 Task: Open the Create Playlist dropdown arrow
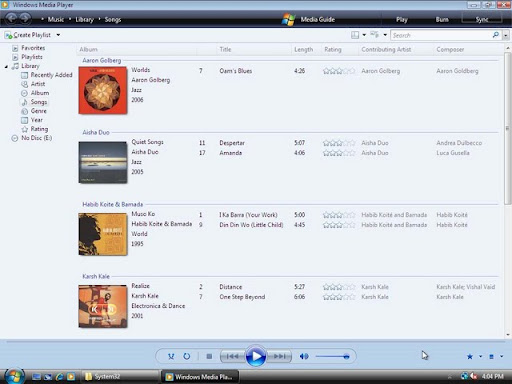[58, 35]
